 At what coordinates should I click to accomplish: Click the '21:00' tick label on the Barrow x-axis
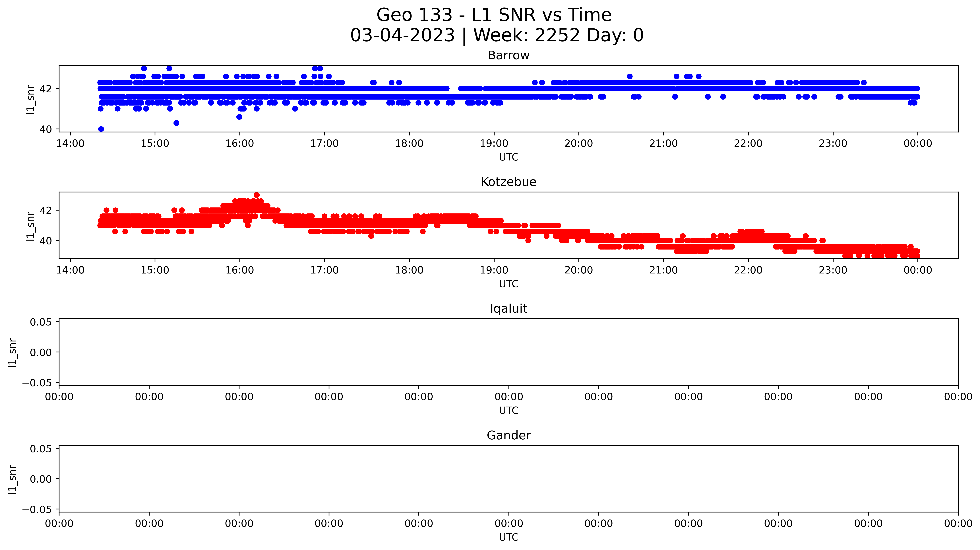point(664,143)
